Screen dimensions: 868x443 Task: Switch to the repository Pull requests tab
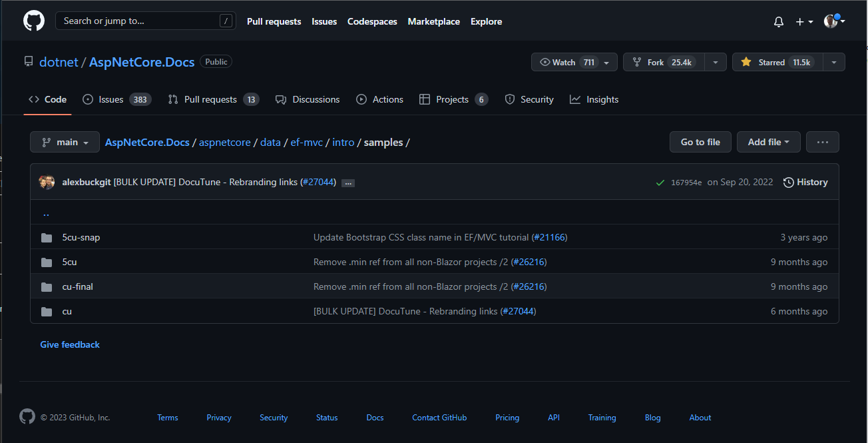213,99
